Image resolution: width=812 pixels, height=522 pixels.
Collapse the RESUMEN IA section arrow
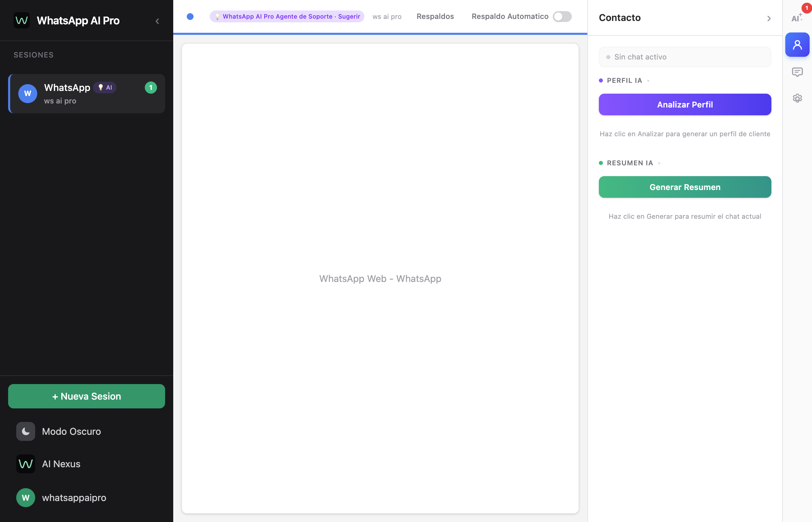point(659,163)
